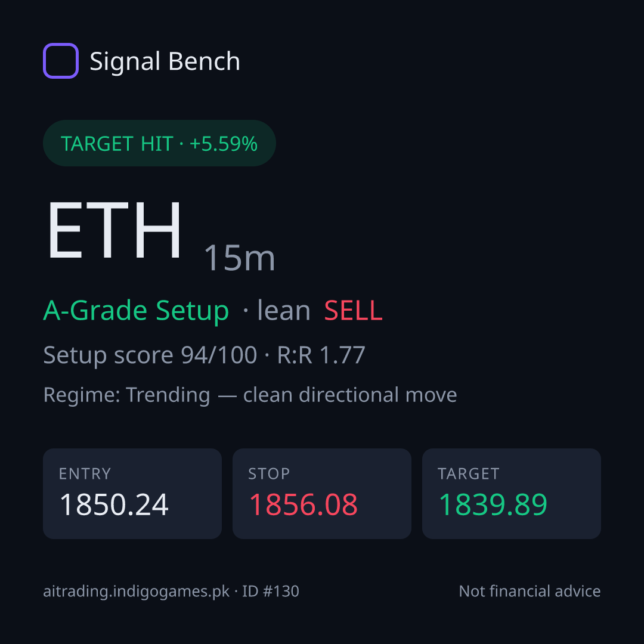
Task: Click the Regime: Trending description line
Action: (x=250, y=395)
